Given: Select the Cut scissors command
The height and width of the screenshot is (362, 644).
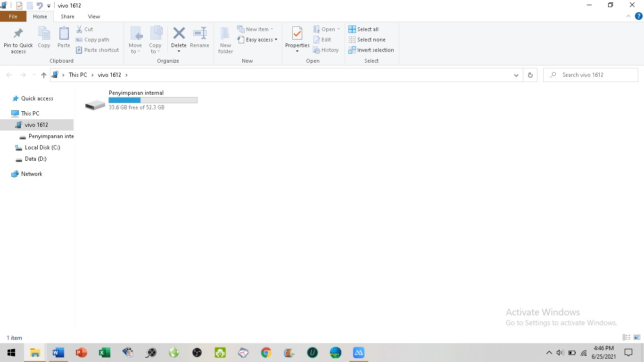Looking at the screenshot, I should click(x=85, y=29).
